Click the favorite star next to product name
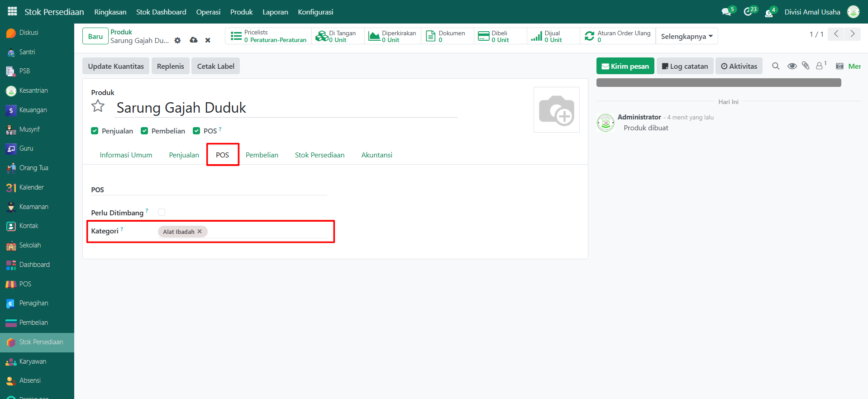 [98, 106]
